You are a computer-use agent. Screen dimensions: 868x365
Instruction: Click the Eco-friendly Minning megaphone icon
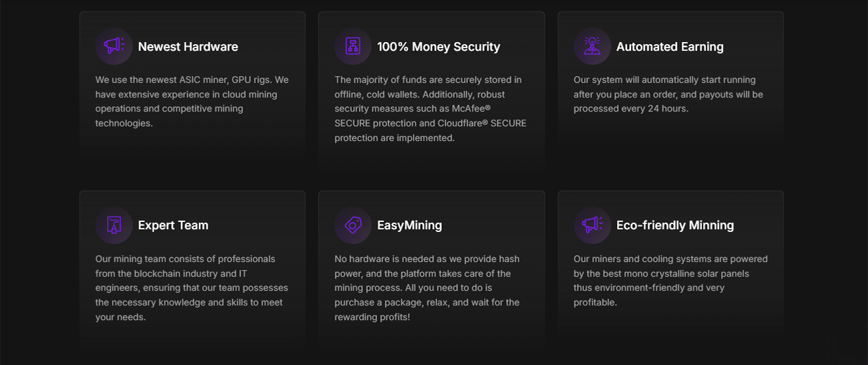pos(592,225)
